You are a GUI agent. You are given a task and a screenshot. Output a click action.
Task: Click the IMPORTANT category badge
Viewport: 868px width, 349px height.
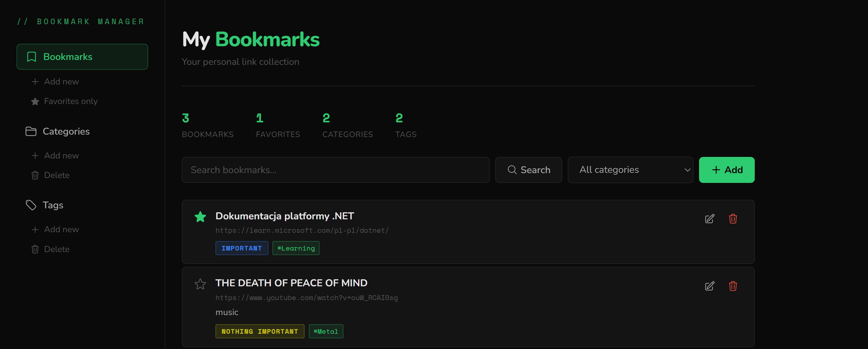pyautogui.click(x=241, y=248)
